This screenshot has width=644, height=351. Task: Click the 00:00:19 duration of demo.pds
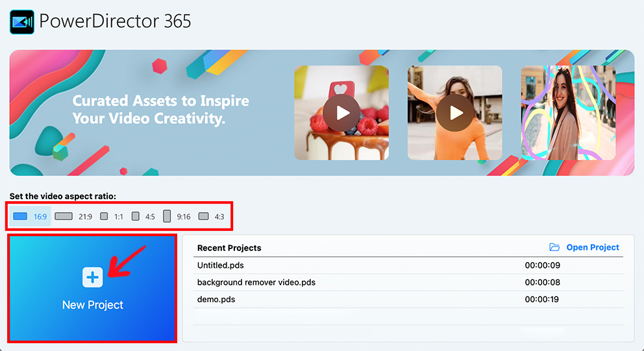coord(541,299)
